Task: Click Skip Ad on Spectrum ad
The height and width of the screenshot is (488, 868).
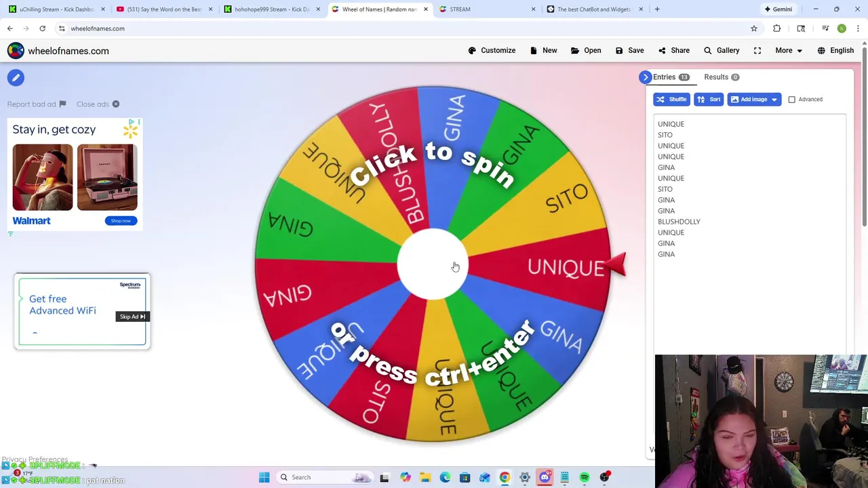Action: 132,317
